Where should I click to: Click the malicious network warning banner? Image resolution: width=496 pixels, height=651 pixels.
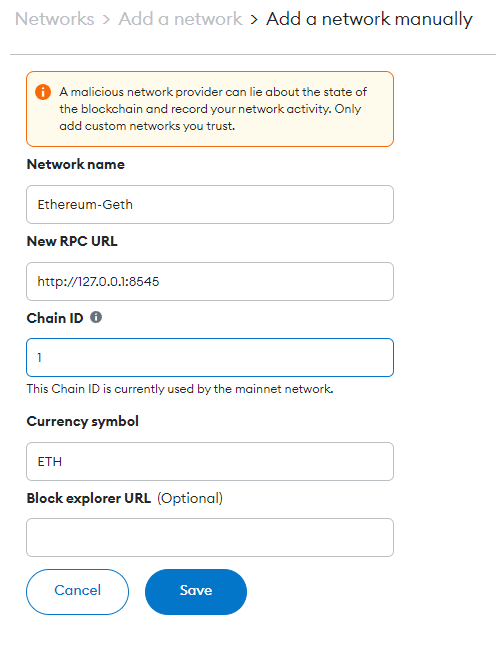[210, 109]
